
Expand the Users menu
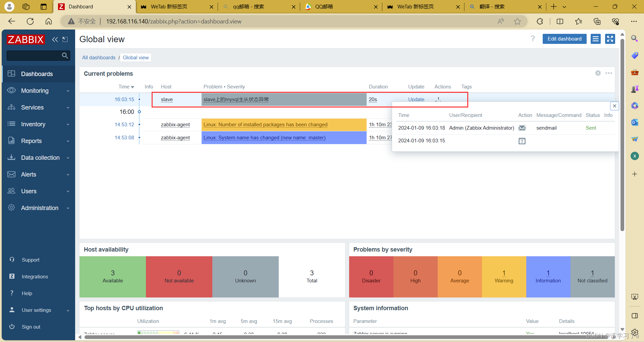pos(39,191)
